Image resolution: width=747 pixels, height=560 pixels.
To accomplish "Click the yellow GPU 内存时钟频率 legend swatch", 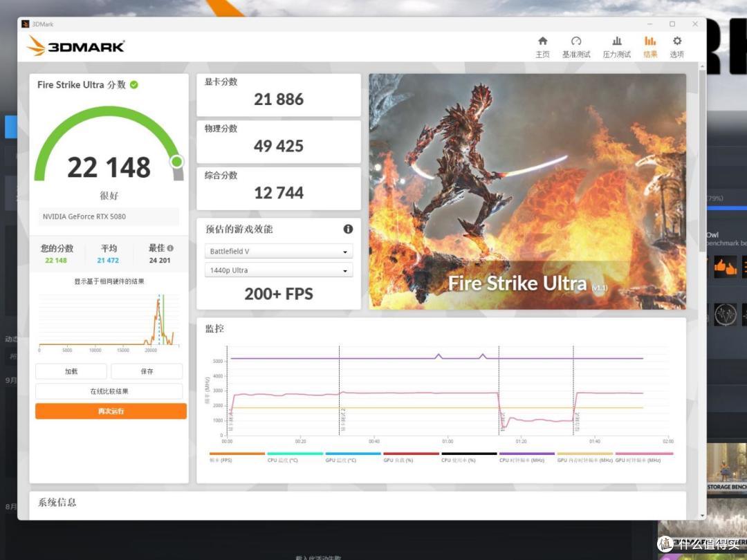I will coord(585,454).
